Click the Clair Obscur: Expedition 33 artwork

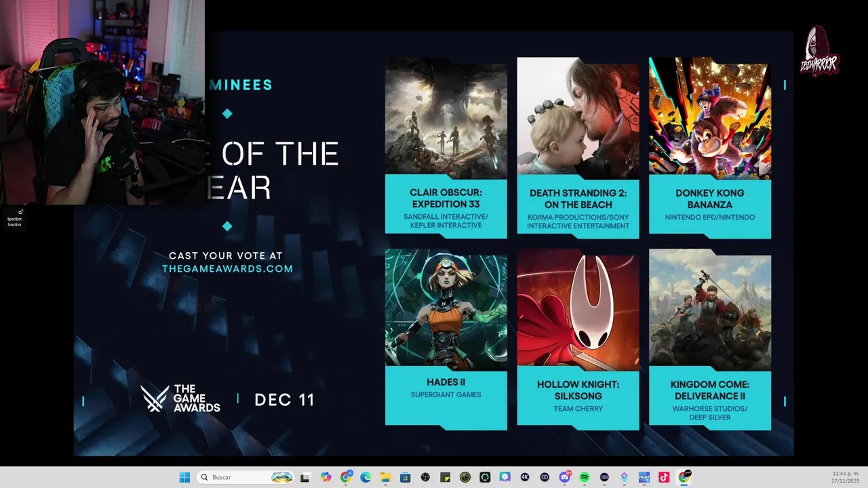click(x=446, y=118)
